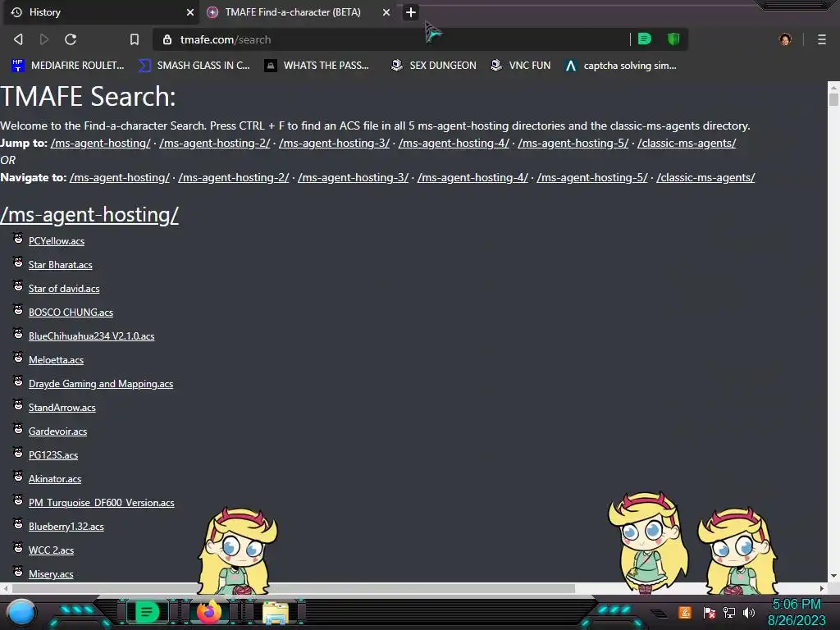Open the green chat extension icon
The width and height of the screenshot is (840, 630).
coord(645,39)
